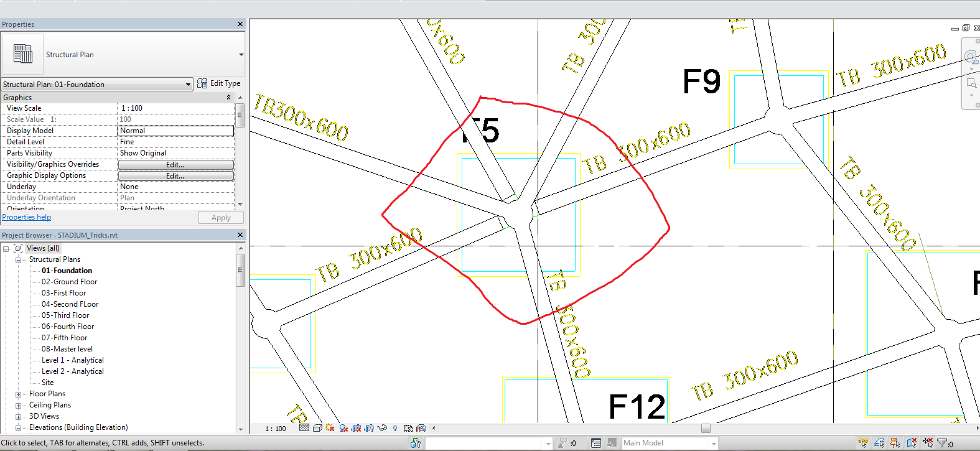Open steering wheel options arrow on navigation bar
Screen dimensions: 980x451
tap(971, 69)
